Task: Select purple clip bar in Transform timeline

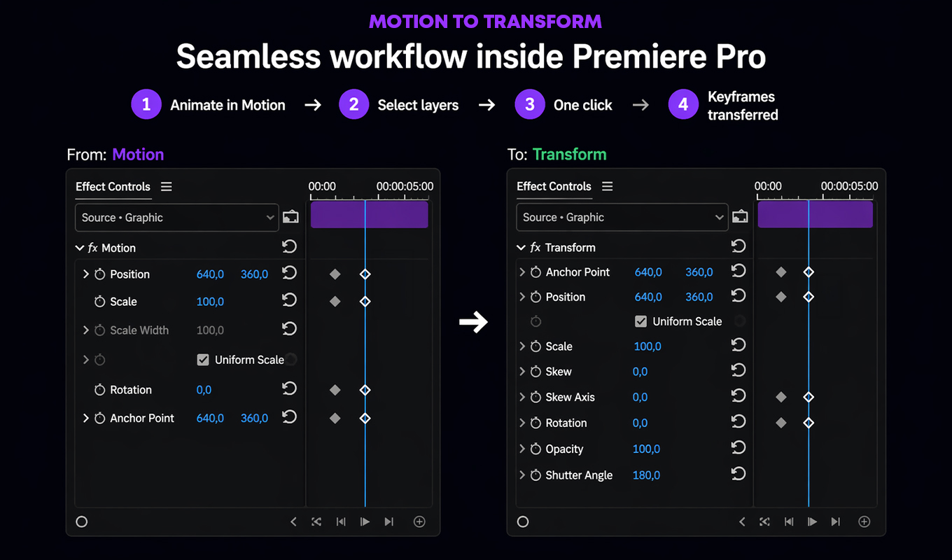Action: click(815, 214)
